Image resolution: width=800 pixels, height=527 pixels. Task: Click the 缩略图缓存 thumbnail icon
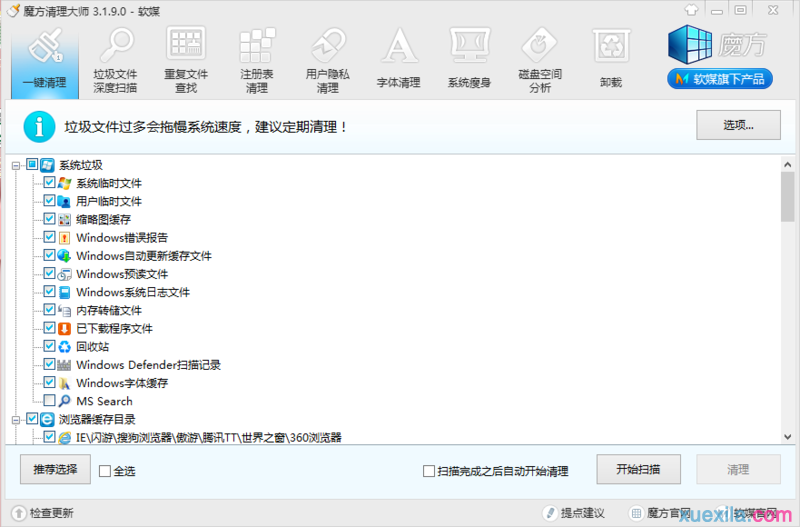(x=64, y=219)
